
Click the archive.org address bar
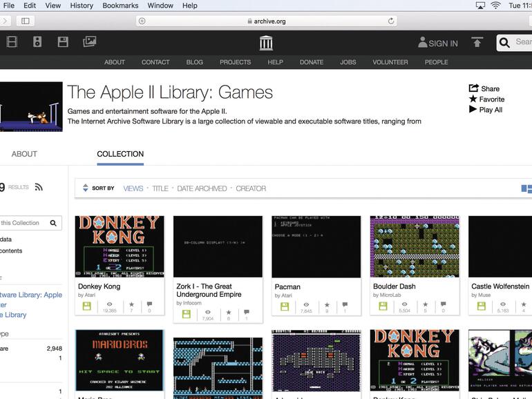point(267,21)
